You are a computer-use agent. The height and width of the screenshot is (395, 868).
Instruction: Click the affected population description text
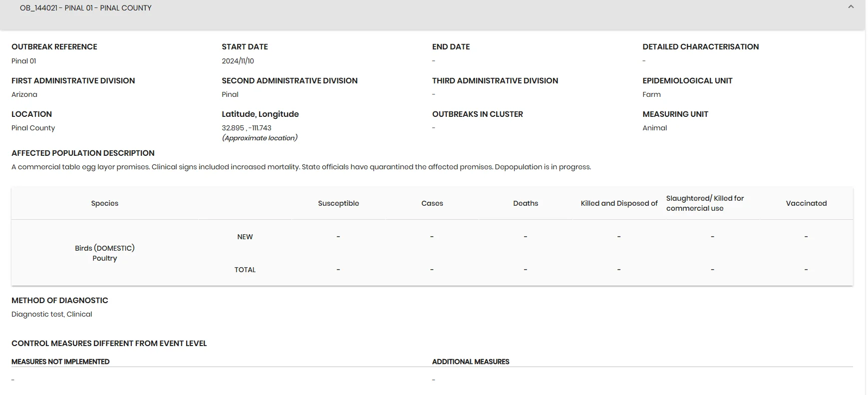tap(301, 167)
